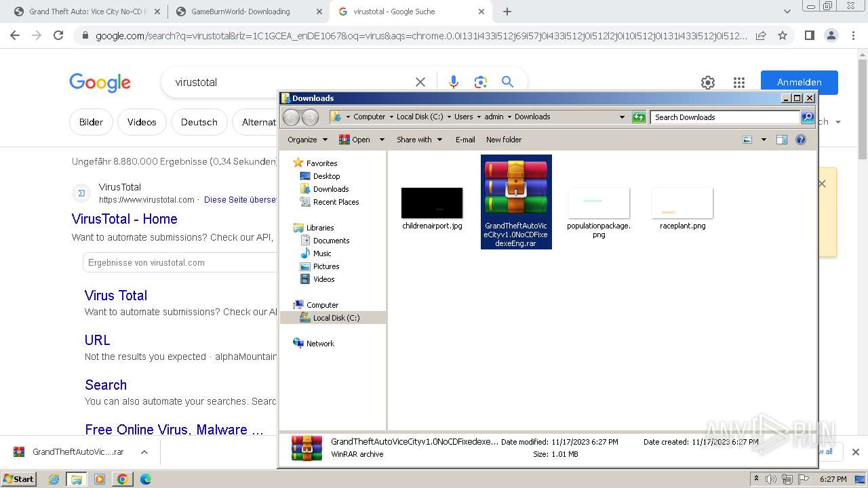Select Videos search filter chip

[142, 122]
